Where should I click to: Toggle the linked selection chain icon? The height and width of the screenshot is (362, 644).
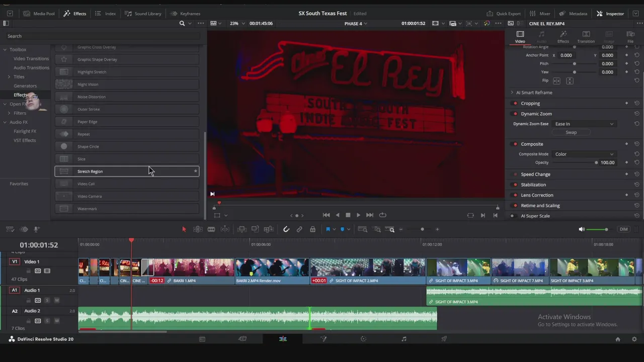tap(299, 229)
